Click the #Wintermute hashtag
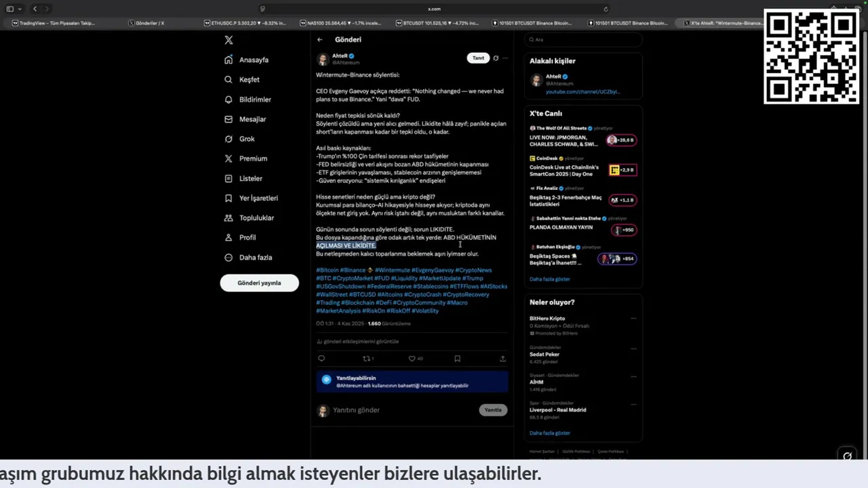Viewport: 868px width, 488px height. click(x=392, y=270)
